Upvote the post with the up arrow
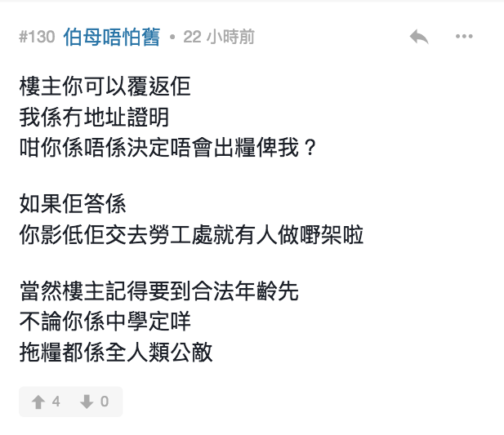The height and width of the screenshot is (435, 504). (38, 402)
